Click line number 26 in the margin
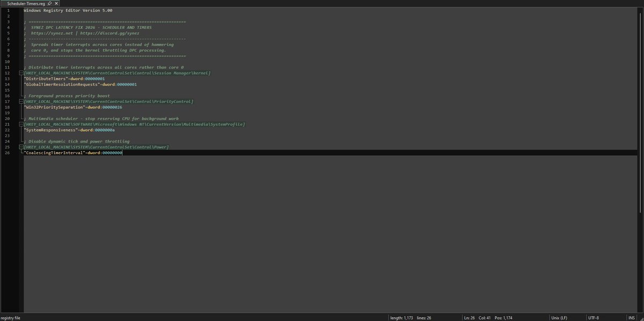 (x=8, y=153)
